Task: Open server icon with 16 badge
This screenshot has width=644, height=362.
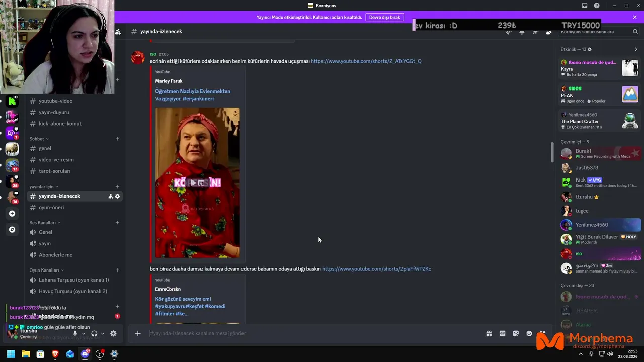Action: point(12,197)
